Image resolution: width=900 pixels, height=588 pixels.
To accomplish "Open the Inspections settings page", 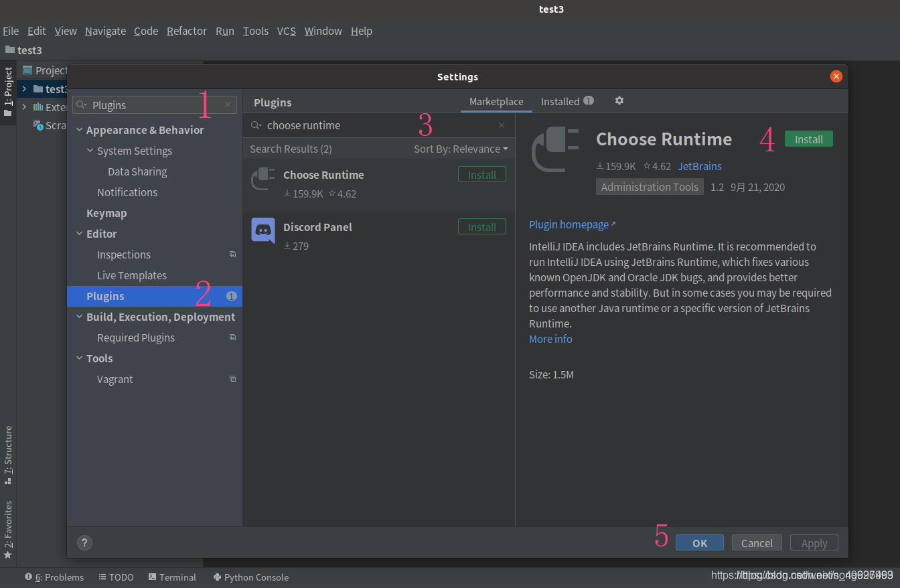I will click(x=124, y=254).
